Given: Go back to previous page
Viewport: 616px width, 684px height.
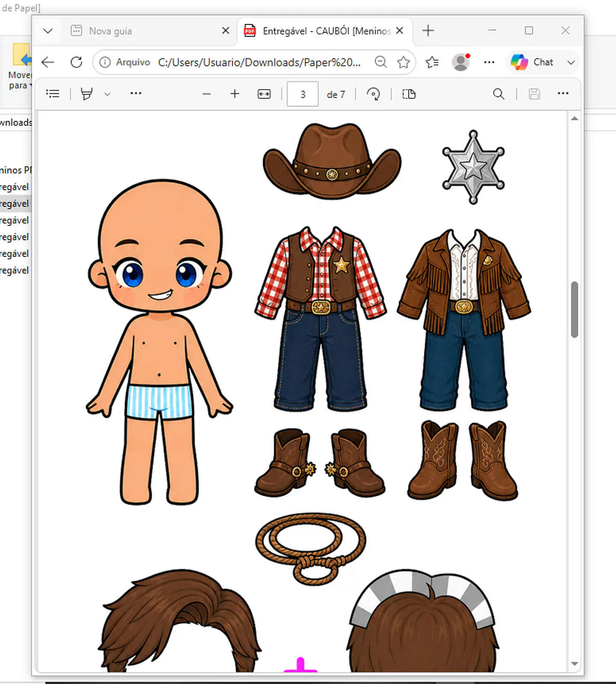Looking at the screenshot, I should [48, 62].
